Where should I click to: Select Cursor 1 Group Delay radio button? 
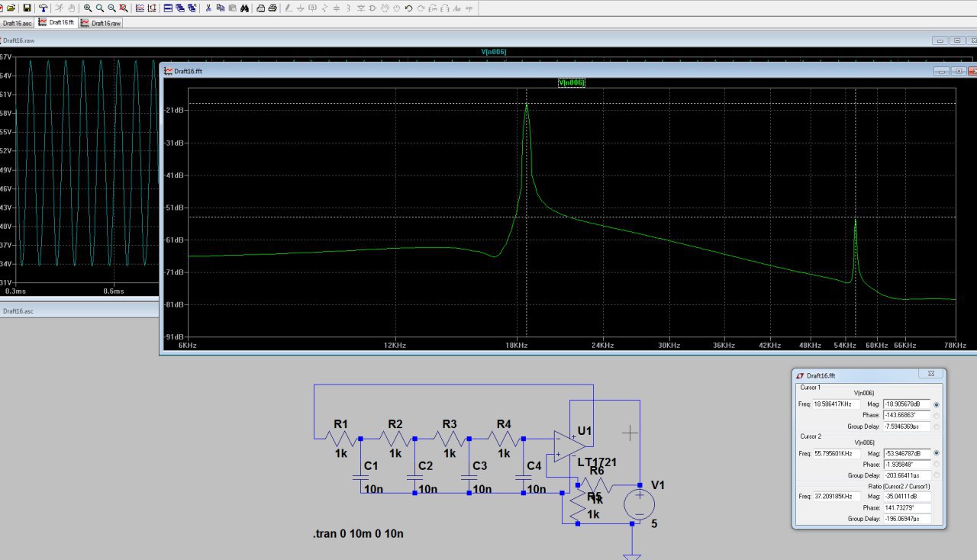click(x=937, y=426)
